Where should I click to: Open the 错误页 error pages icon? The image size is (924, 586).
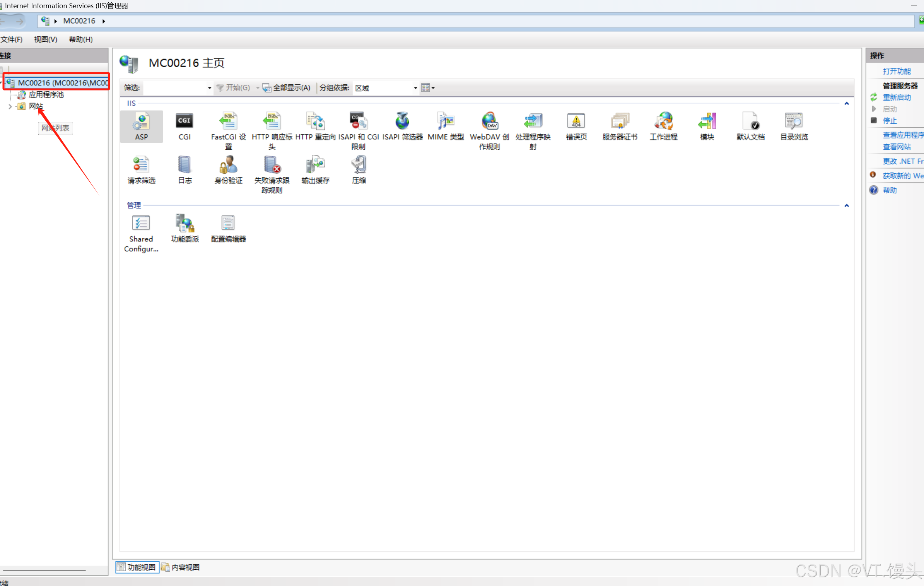pyautogui.click(x=576, y=126)
